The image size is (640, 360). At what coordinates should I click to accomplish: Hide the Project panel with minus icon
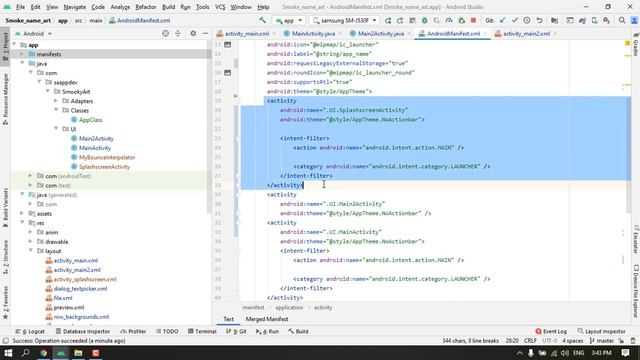(x=205, y=33)
